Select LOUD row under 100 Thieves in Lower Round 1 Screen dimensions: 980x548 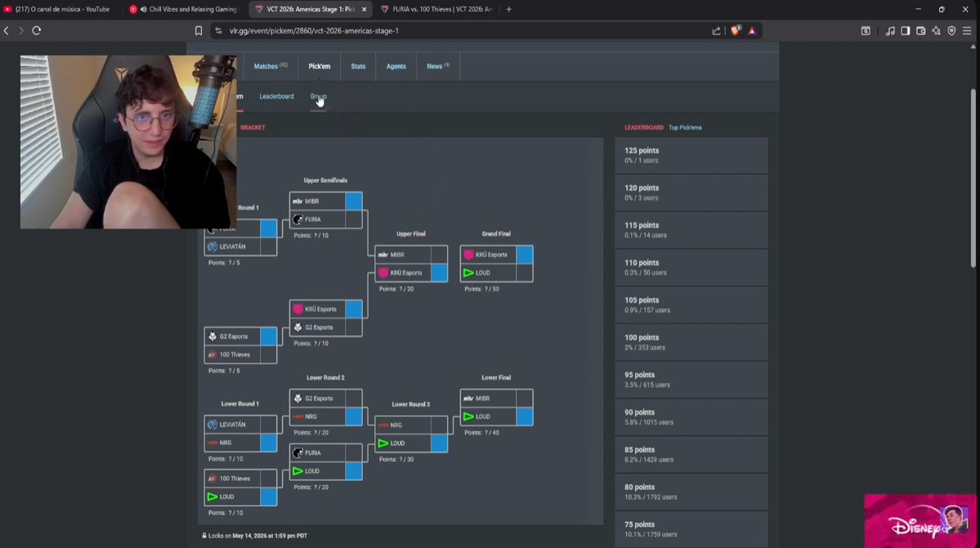(x=240, y=497)
